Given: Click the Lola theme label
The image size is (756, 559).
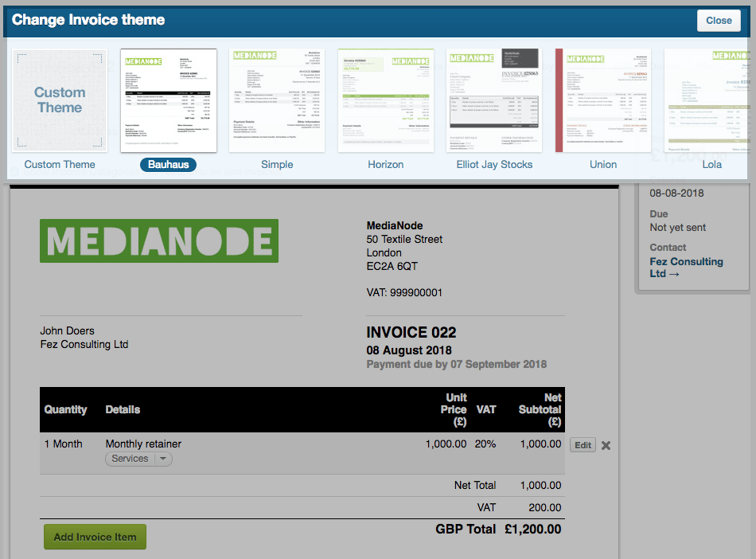Looking at the screenshot, I should pyautogui.click(x=711, y=165).
